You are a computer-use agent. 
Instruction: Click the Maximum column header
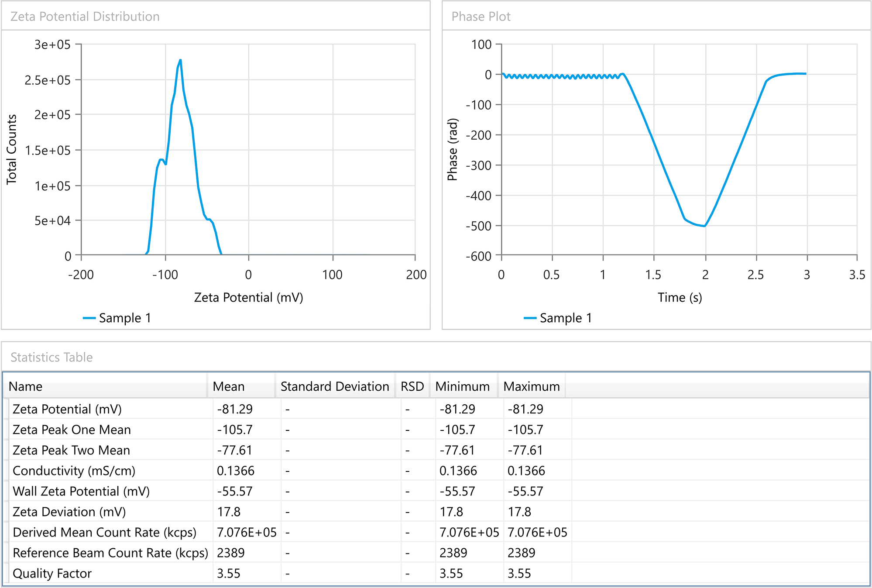[x=531, y=386]
